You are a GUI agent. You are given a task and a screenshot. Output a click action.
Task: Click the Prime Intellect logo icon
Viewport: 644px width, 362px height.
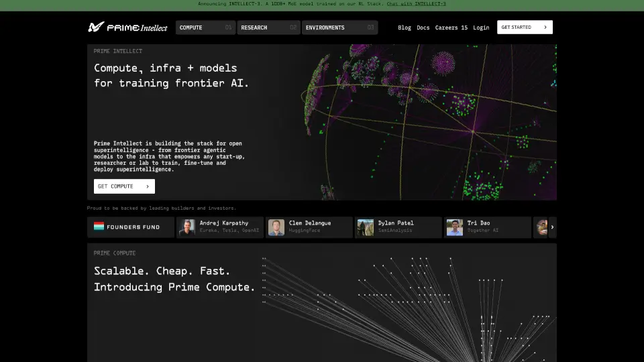coord(96,27)
